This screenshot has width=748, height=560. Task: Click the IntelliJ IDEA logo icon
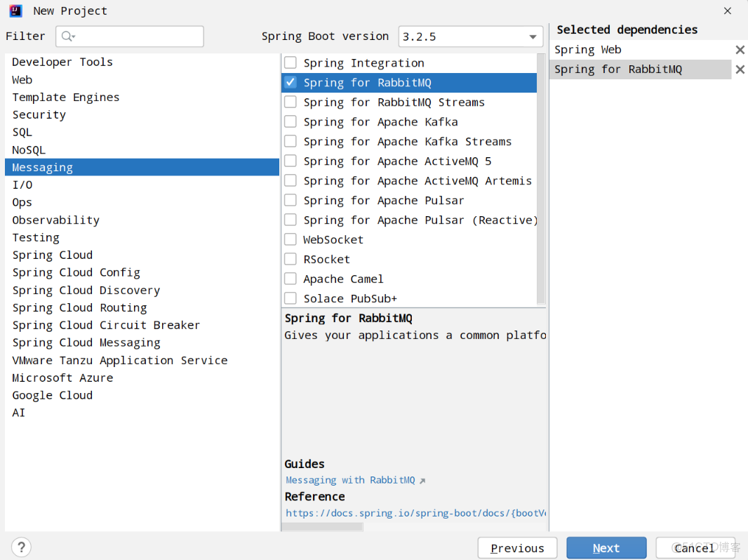pyautogui.click(x=15, y=11)
